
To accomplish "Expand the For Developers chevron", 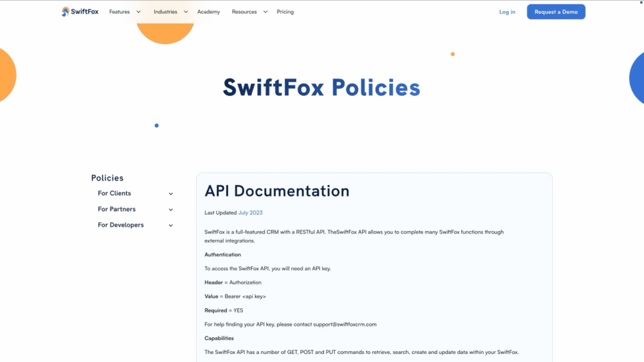I will pyautogui.click(x=171, y=225).
